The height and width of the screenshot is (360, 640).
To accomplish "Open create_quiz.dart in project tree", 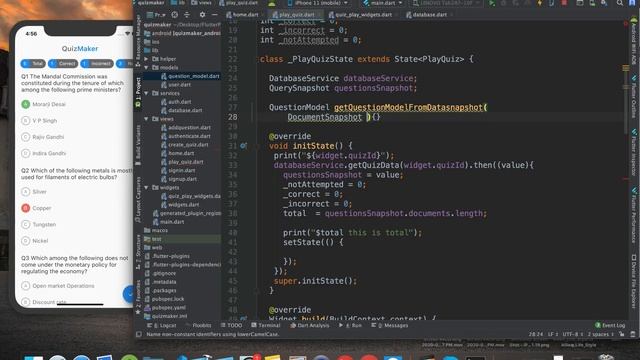I will click(x=184, y=144).
